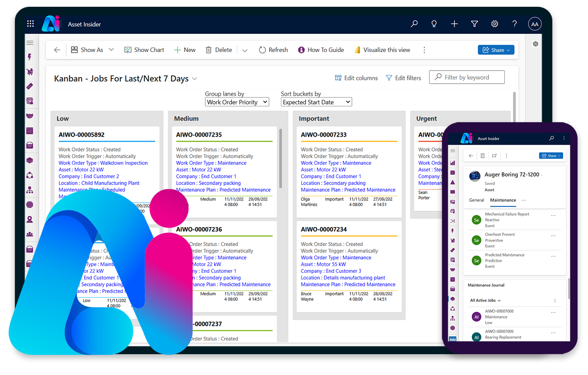Open options for AIWO-00007008 journal row
The height and width of the screenshot is (375, 588).
553,313
